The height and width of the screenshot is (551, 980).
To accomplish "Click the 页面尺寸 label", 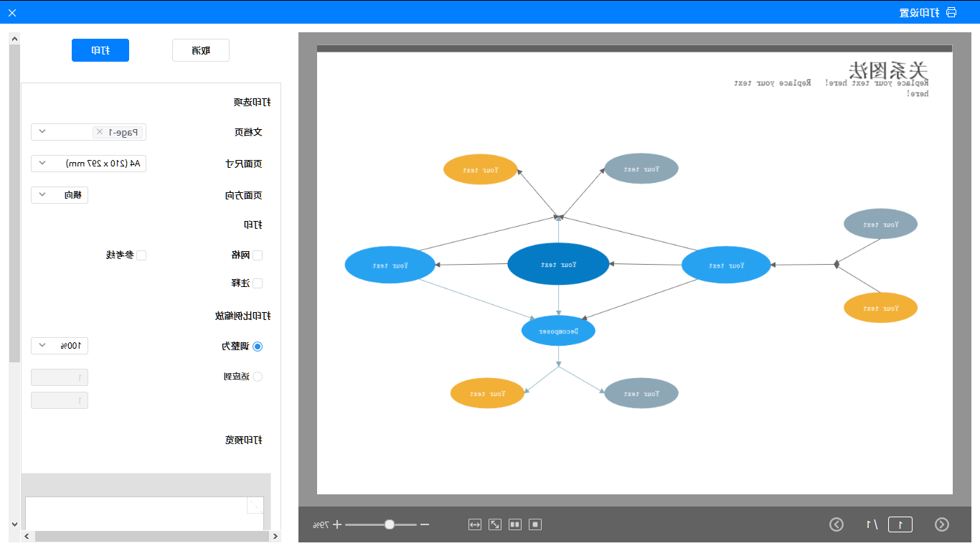I will [244, 164].
